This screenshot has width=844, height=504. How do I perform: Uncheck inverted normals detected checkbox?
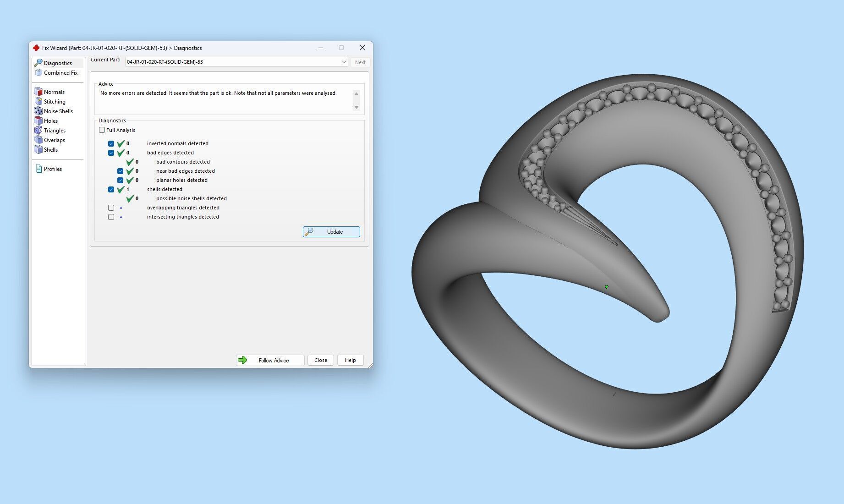click(111, 143)
